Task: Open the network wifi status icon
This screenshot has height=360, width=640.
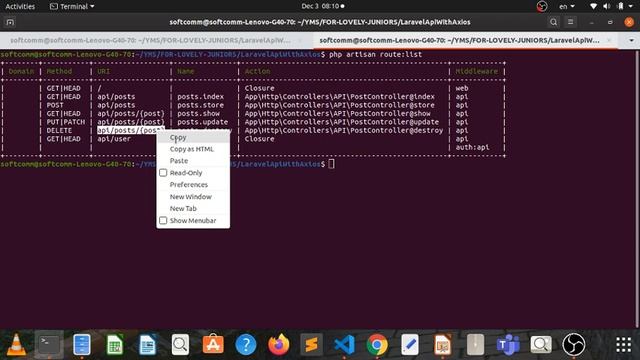Action: [x=593, y=6]
